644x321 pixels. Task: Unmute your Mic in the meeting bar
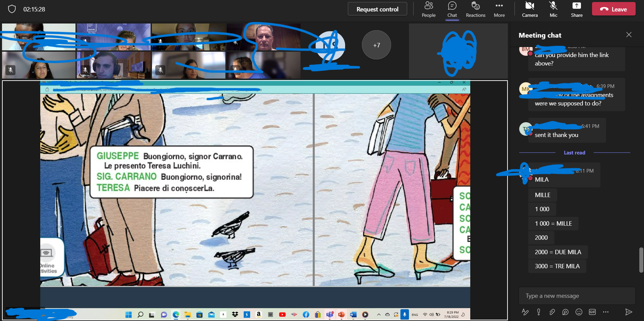pyautogui.click(x=553, y=10)
